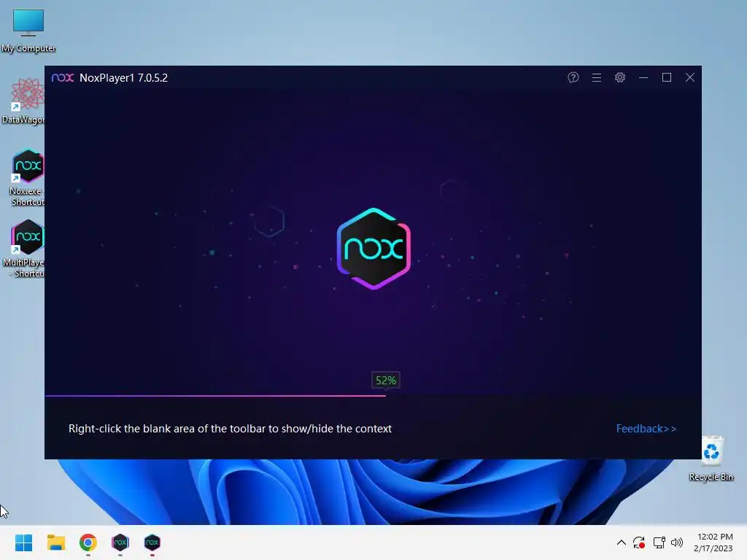Switch to second Nox taskbar icon
747x560 pixels.
point(152,542)
